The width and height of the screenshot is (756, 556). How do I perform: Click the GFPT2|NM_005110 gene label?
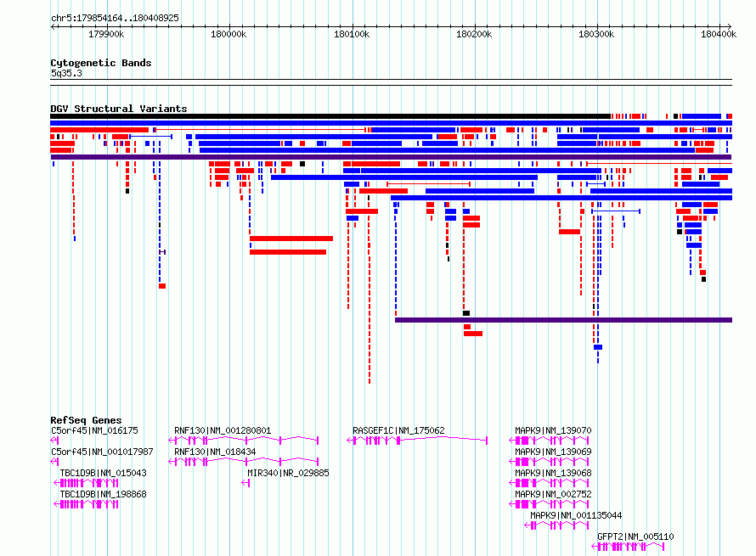[x=635, y=536]
